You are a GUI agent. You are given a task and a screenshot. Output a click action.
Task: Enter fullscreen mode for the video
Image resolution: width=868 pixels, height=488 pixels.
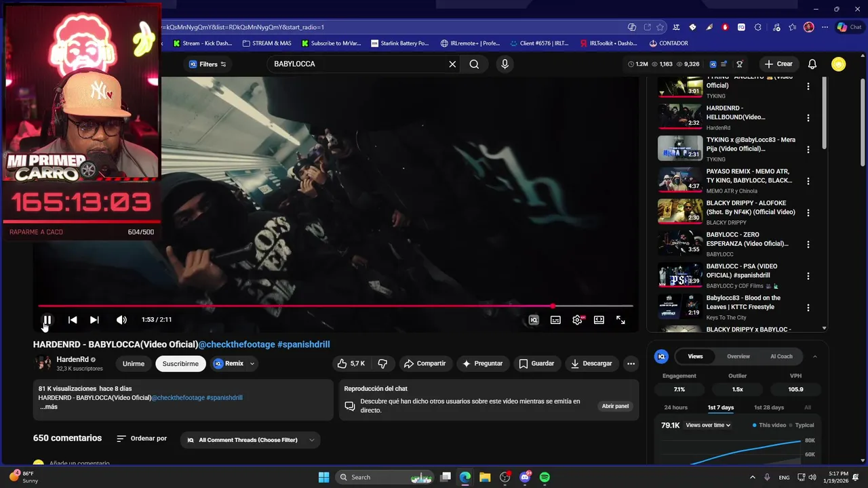coord(620,320)
